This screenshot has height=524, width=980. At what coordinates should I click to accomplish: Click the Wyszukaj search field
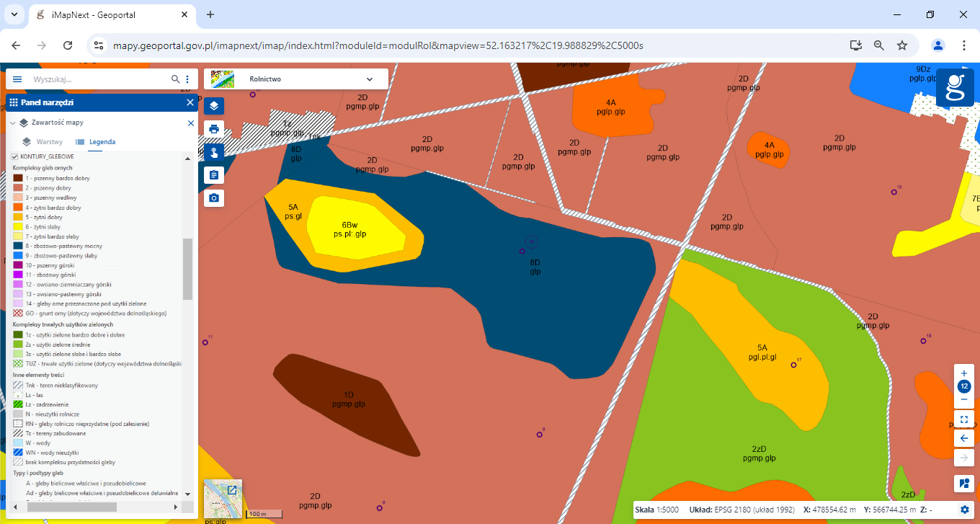[x=97, y=79]
